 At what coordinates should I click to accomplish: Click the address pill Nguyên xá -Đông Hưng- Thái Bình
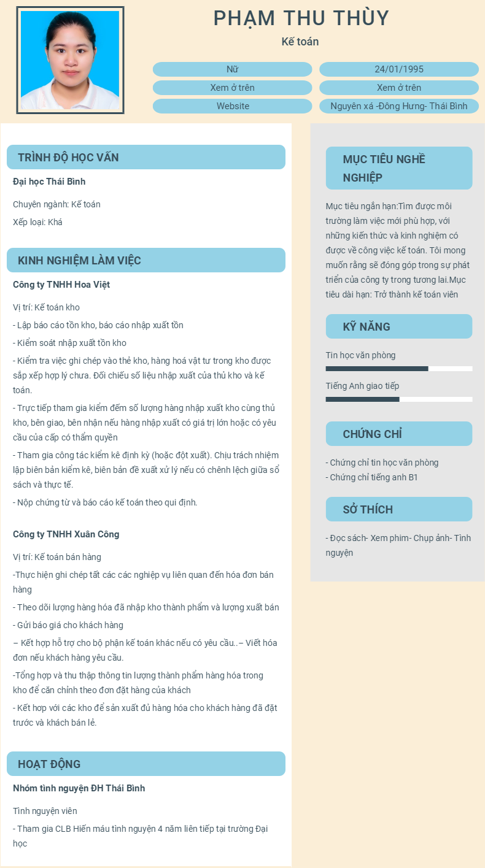(399, 106)
